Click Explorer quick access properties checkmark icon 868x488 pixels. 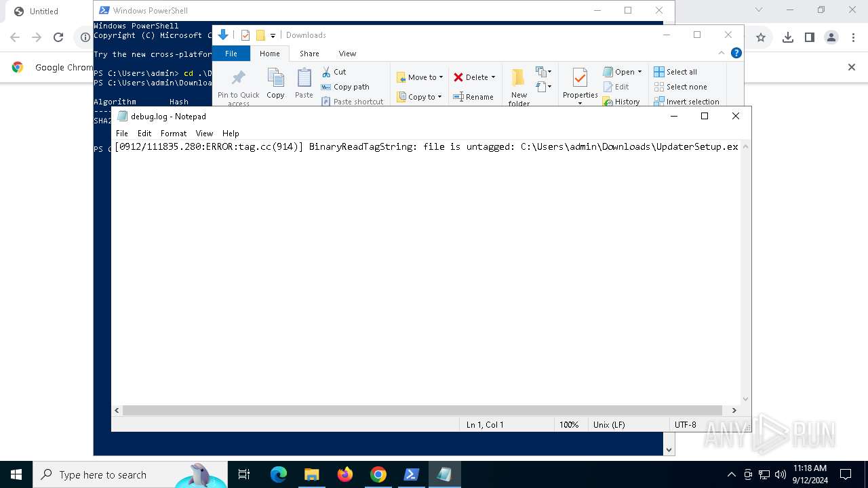coord(245,35)
